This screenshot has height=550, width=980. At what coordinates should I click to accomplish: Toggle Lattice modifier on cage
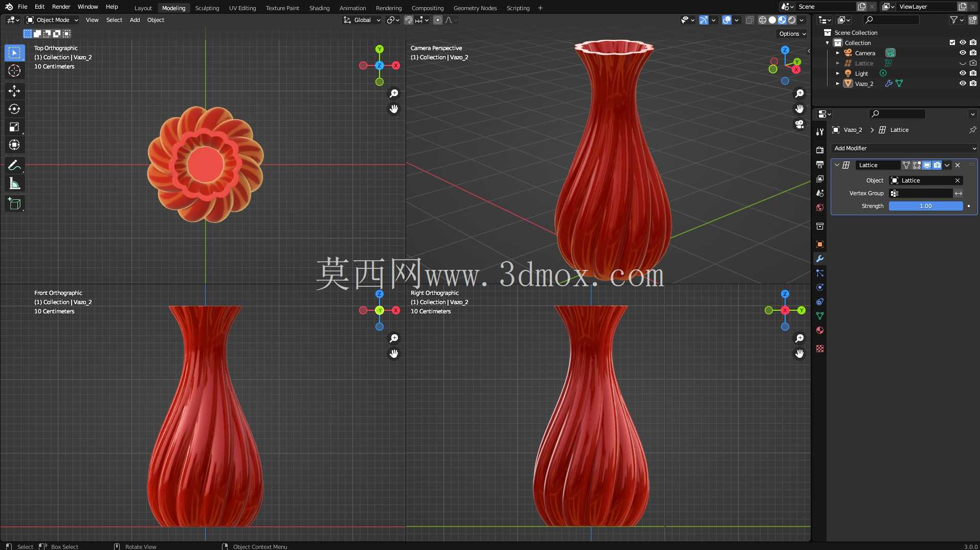tap(906, 165)
